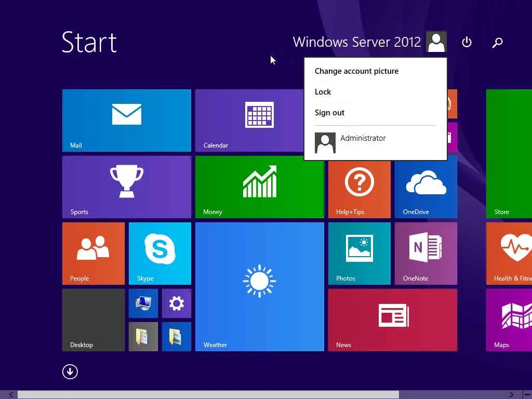This screenshot has height=399, width=532.
Task: Open the Health & Fitness tile
Action: pos(509,254)
